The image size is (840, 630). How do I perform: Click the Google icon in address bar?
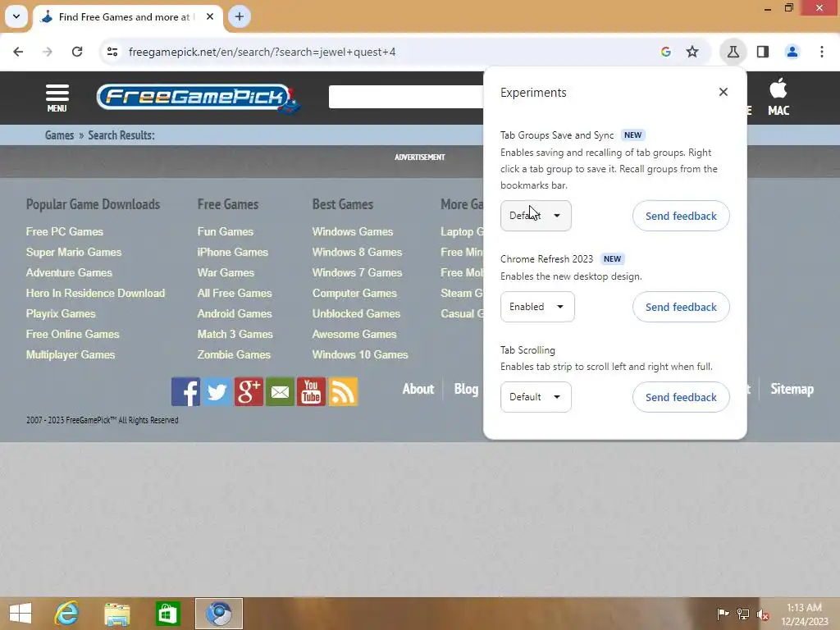tap(666, 52)
